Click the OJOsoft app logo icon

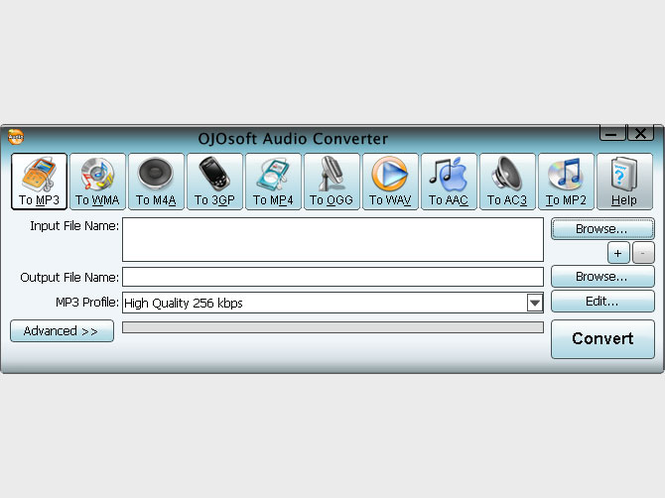click(16, 137)
